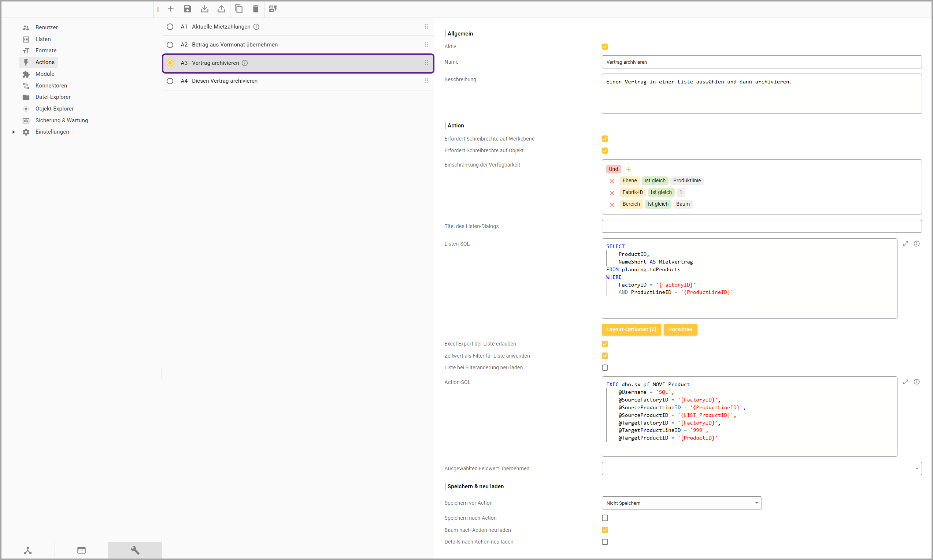Click the trash icon to delete the action
This screenshot has width=933, height=560.
pos(256,9)
